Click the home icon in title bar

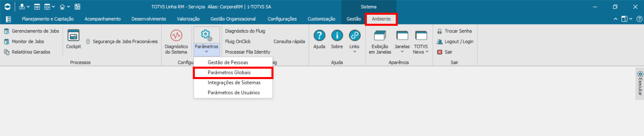click(x=62, y=7)
